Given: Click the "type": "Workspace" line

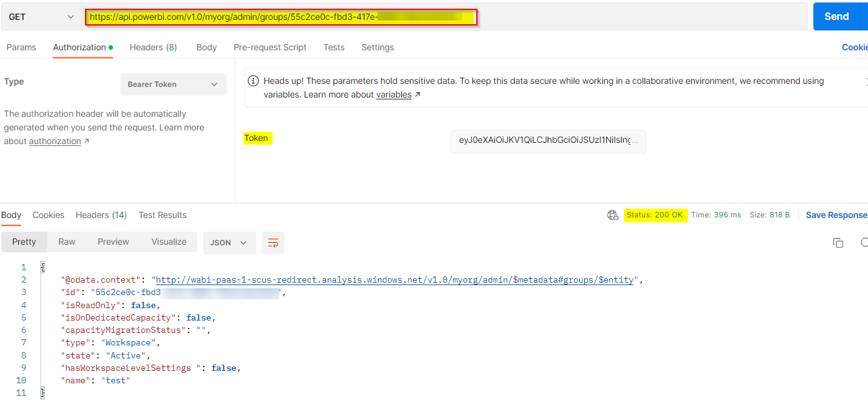Looking at the screenshot, I should coord(110,343).
